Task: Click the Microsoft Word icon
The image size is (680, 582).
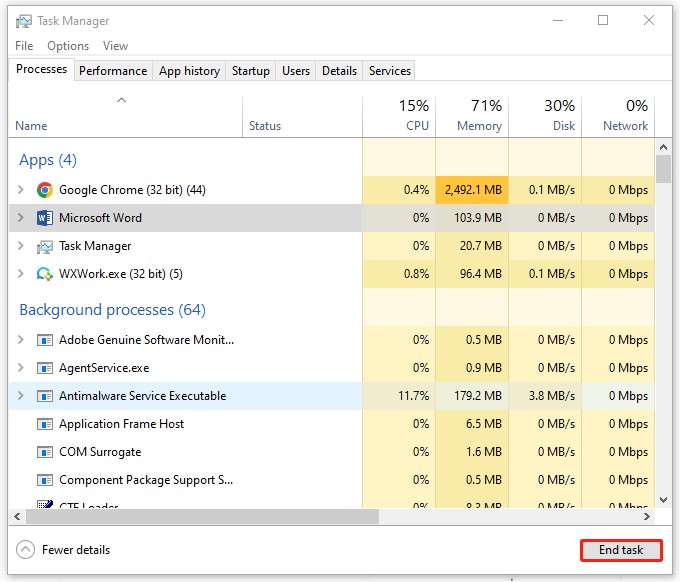Action: (44, 218)
